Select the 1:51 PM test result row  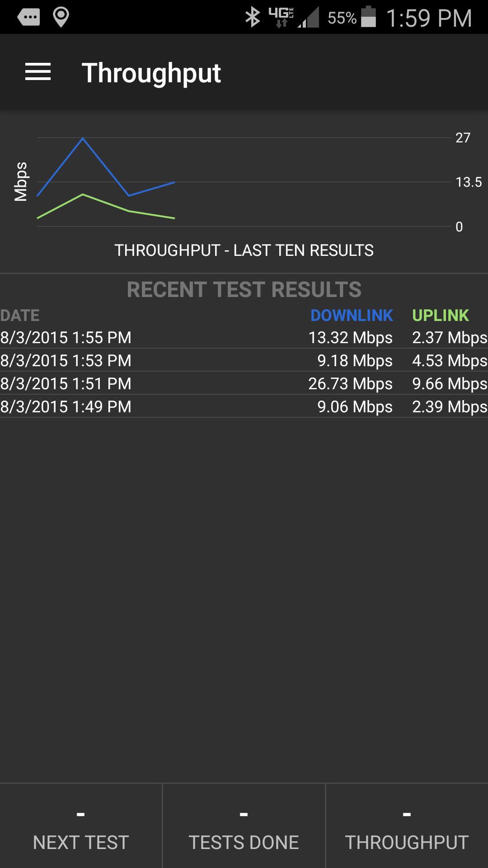click(x=244, y=384)
